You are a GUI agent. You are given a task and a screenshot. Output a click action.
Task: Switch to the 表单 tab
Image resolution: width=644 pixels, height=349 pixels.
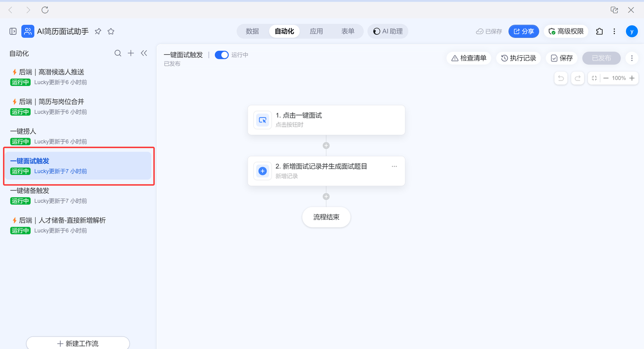pos(348,31)
